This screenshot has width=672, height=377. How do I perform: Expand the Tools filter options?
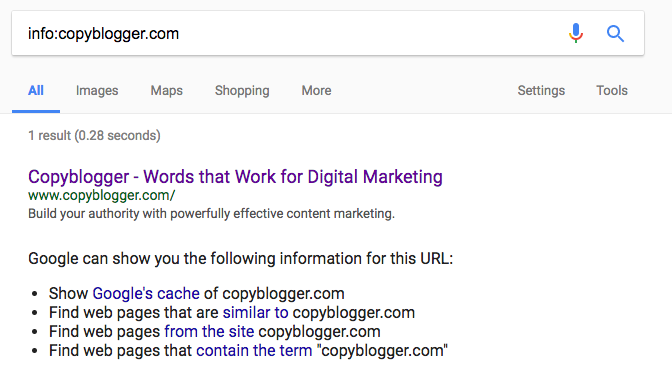click(612, 90)
